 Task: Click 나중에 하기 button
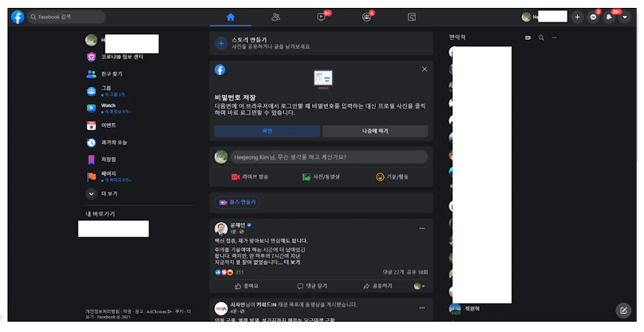point(375,131)
